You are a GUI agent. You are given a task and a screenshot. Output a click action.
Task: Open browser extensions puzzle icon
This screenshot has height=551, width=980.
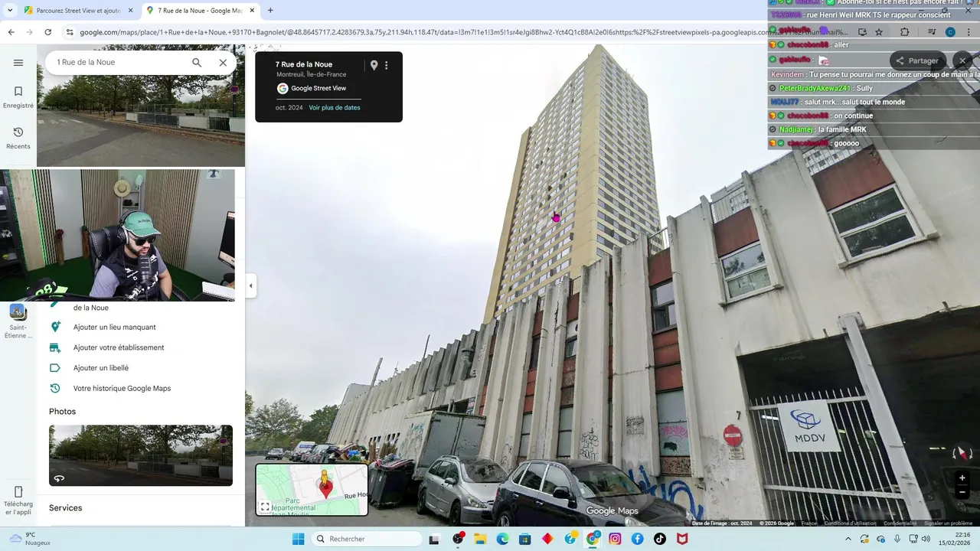(905, 32)
